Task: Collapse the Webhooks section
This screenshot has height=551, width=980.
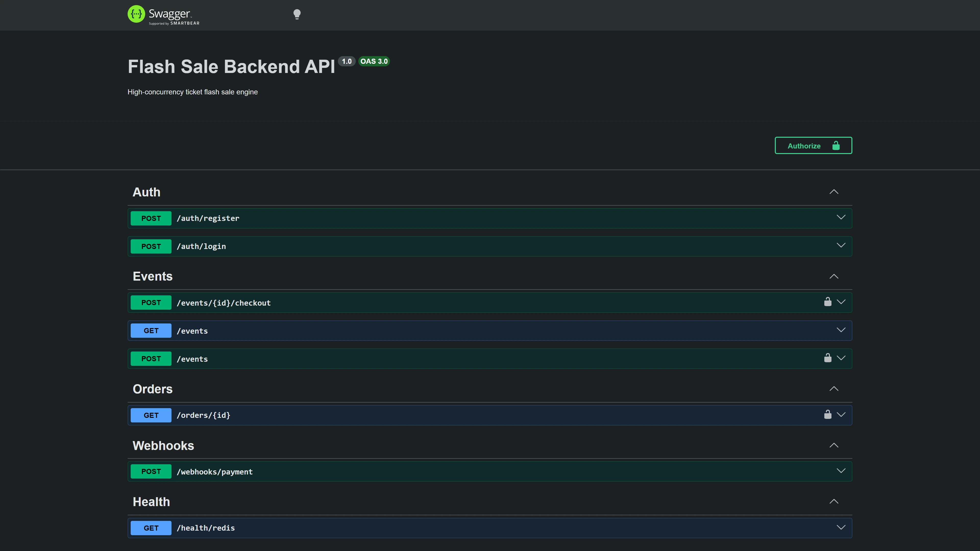Action: tap(834, 446)
